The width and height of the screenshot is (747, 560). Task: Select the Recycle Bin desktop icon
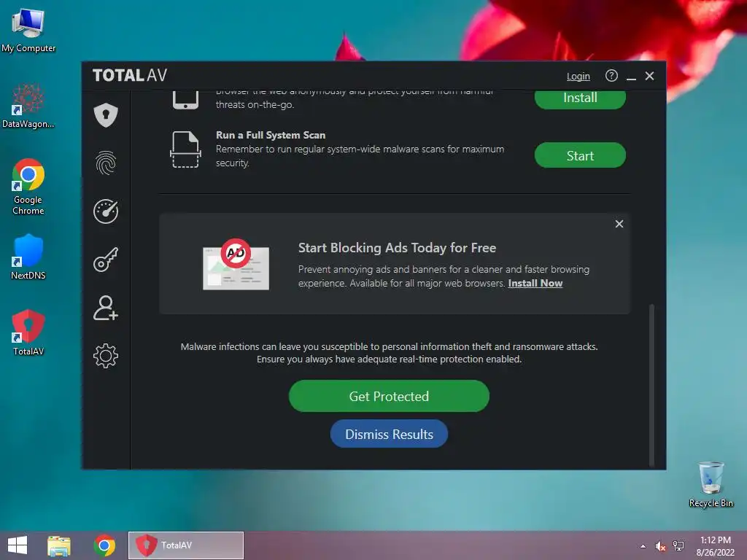[x=711, y=484]
